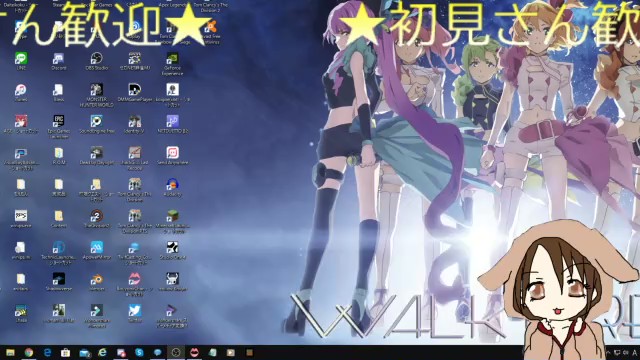Select the Minecraft grass block shortcut

pyautogui.click(x=172, y=221)
